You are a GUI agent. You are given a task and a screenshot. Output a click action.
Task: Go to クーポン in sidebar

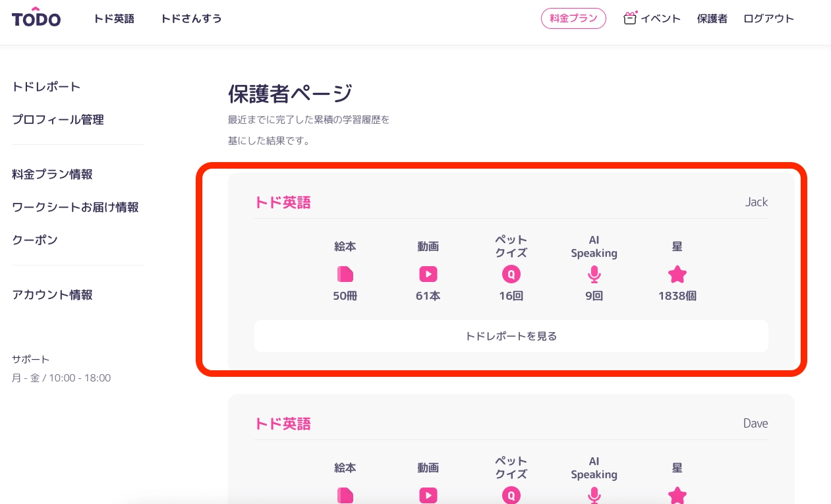click(x=35, y=240)
